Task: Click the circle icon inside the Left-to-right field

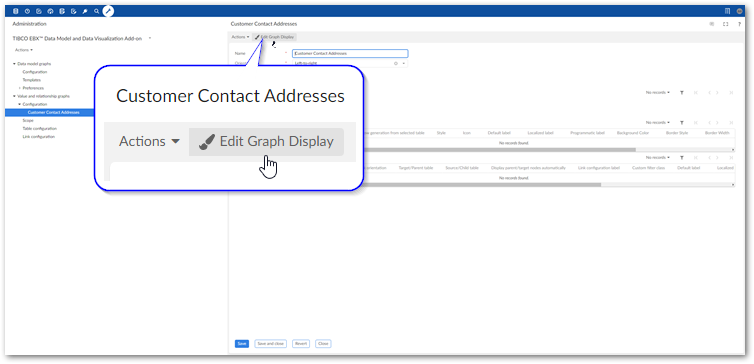Action: click(396, 63)
